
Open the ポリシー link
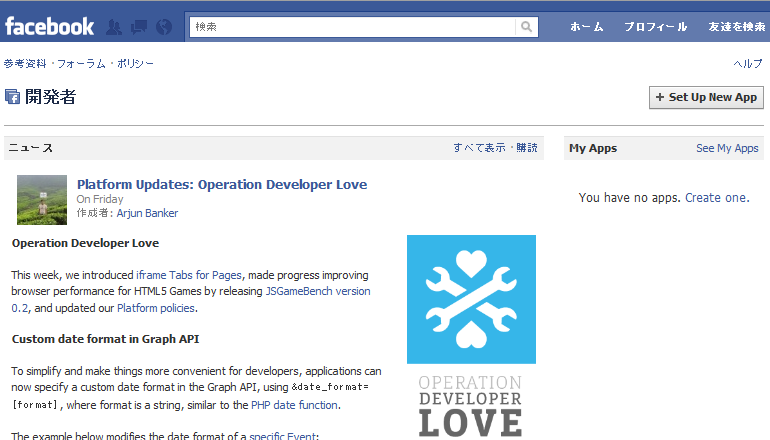[x=135, y=63]
